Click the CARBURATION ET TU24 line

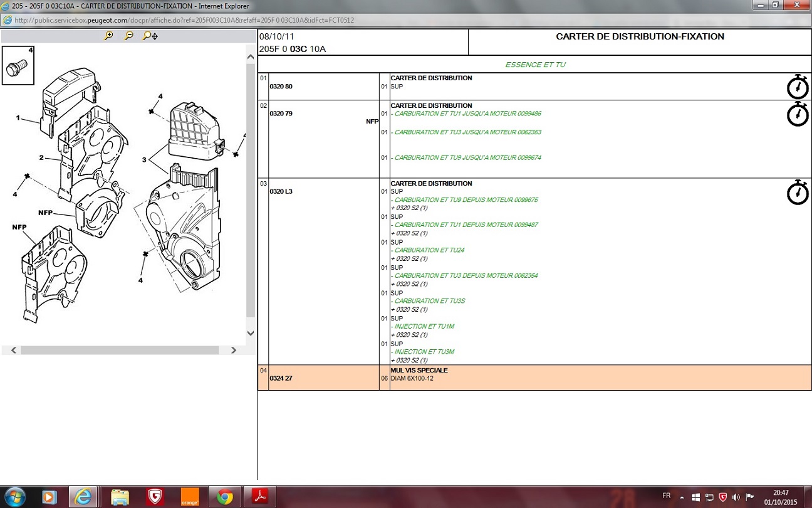(x=427, y=250)
